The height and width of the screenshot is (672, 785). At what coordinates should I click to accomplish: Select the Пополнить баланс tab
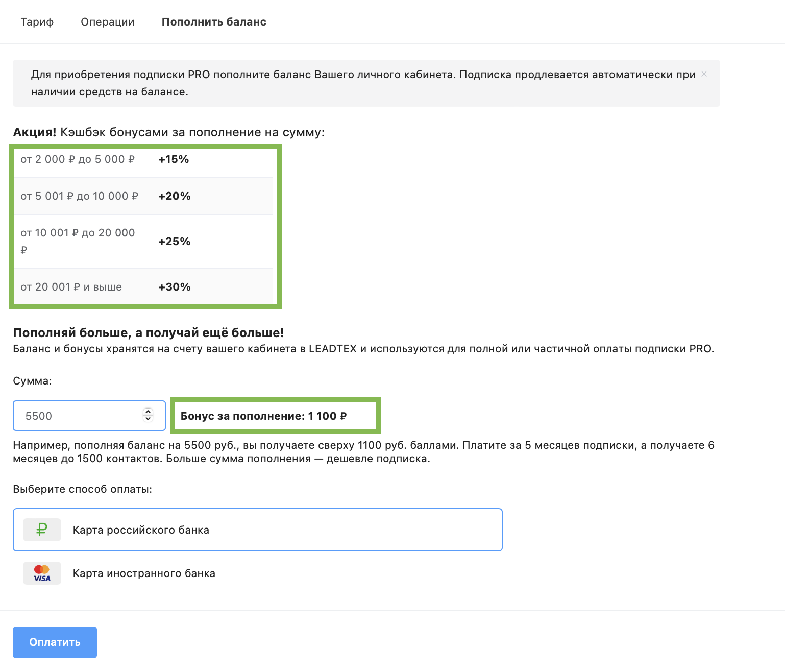tap(214, 22)
